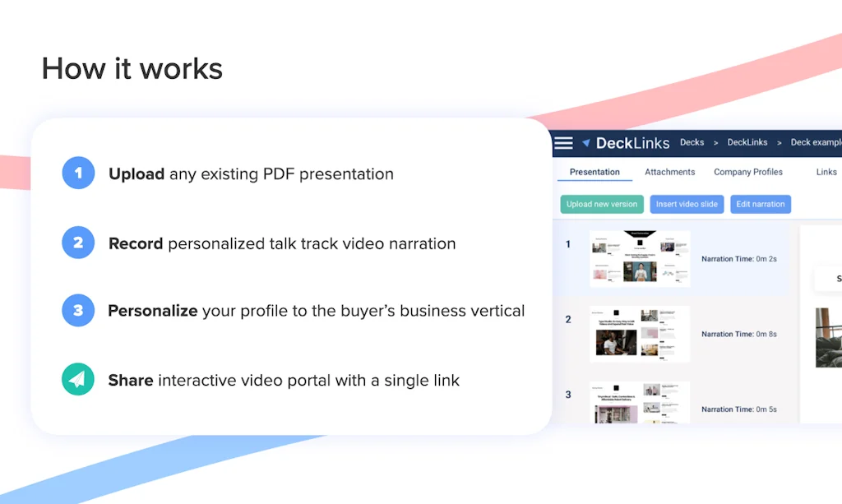Click the 'How it works' heading
The width and height of the screenshot is (842, 504).
click(132, 69)
